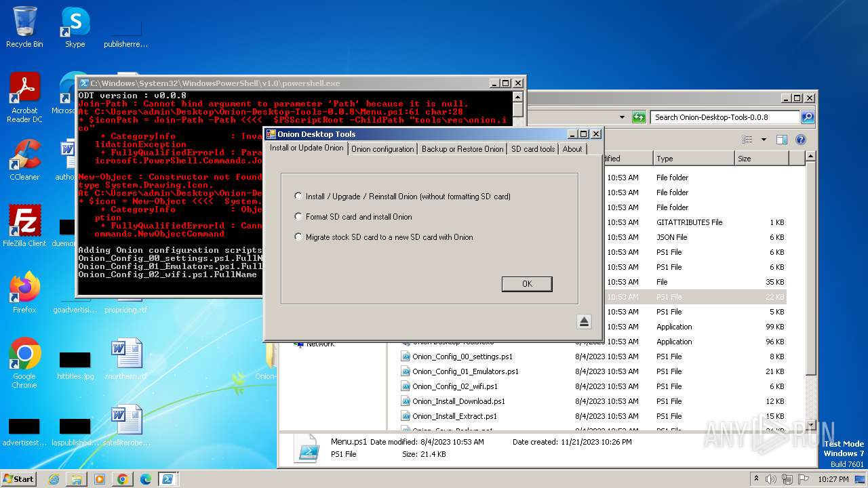Click the PowerShell taskbar button
868x488 pixels.
(167, 479)
